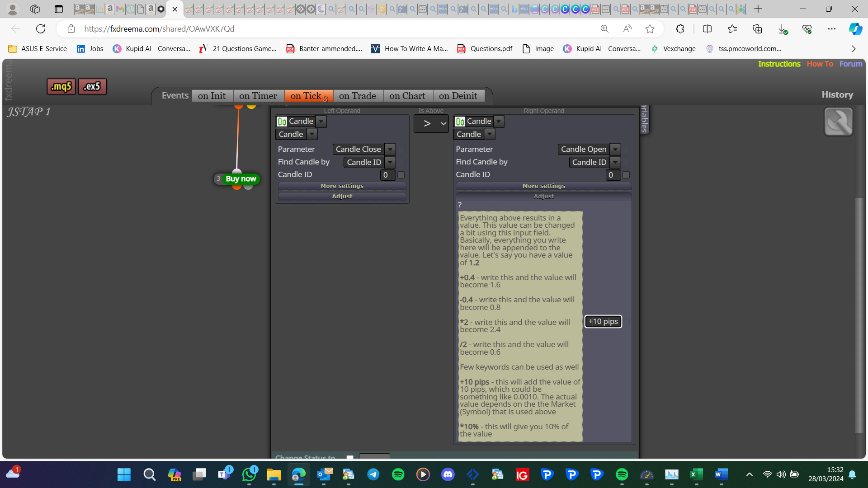The image size is (868, 488).
Task: Toggle checkbox beside left Find Candle by
Action: click(401, 162)
